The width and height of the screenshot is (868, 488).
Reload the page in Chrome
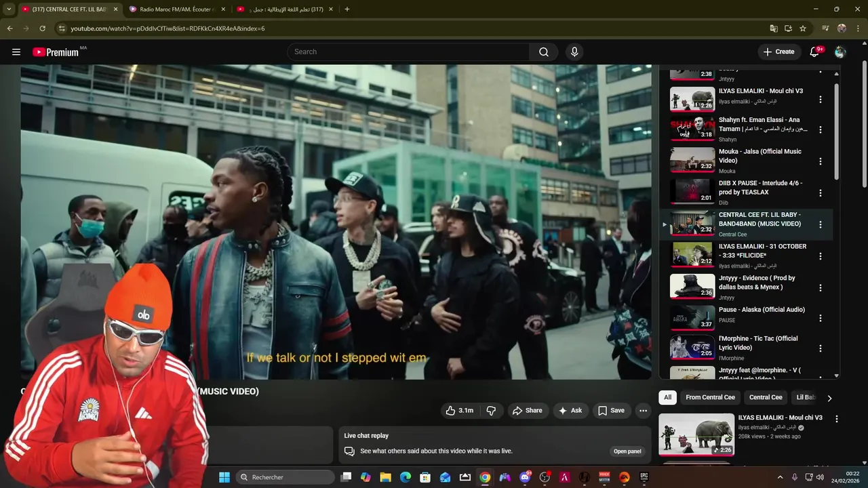42,28
